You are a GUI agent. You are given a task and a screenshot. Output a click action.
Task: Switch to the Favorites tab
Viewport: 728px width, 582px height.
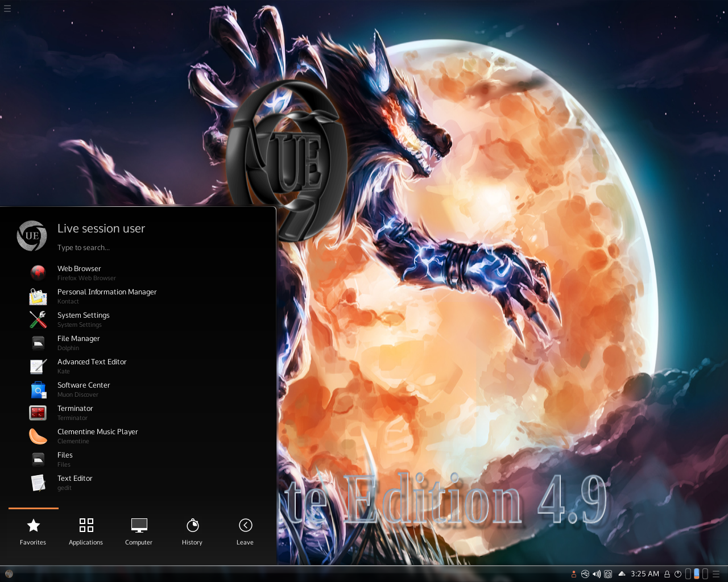click(34, 532)
